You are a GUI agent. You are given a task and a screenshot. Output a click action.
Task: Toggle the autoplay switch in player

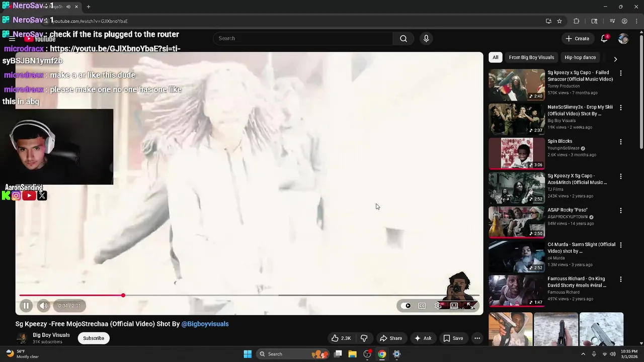pyautogui.click(x=406, y=306)
